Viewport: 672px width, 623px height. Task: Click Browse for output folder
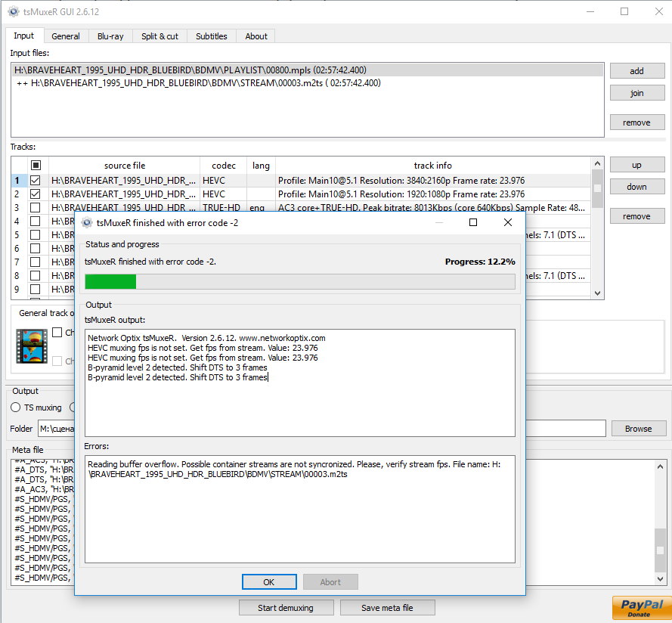[639, 429]
